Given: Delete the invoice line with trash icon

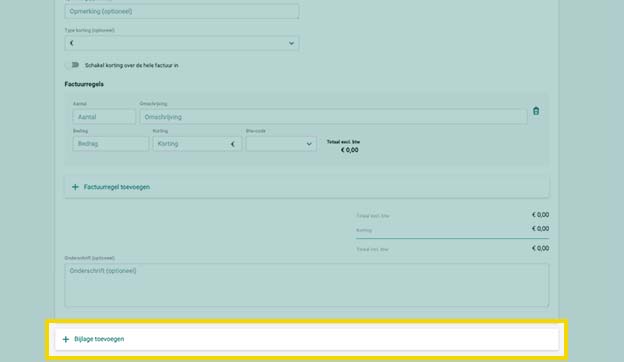Looking at the screenshot, I should (536, 111).
